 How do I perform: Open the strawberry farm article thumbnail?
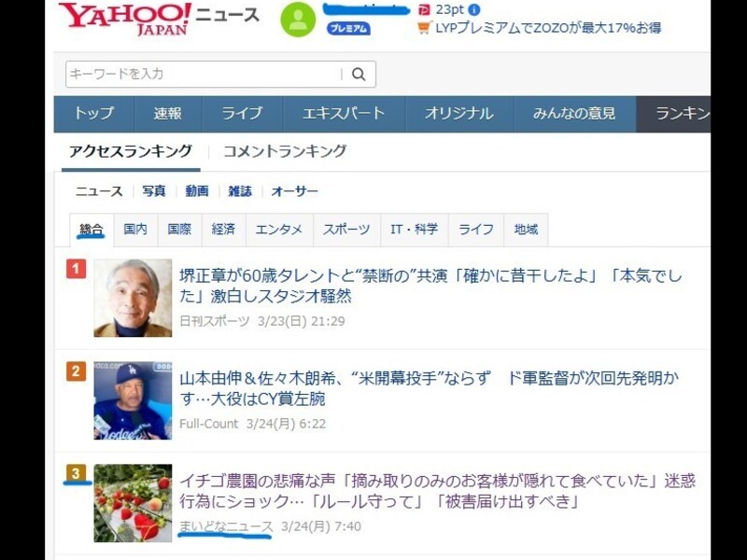coord(133,503)
